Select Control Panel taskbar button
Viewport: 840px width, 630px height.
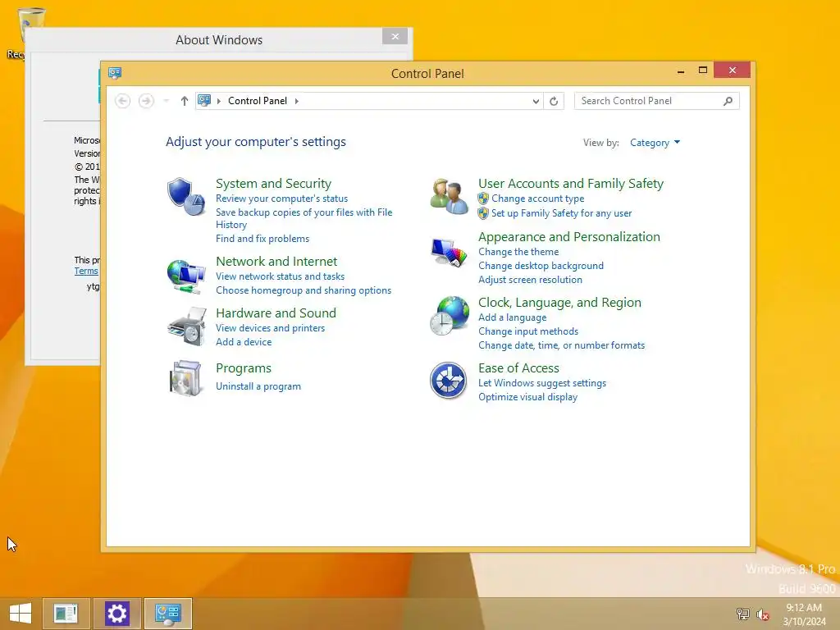[x=168, y=614]
